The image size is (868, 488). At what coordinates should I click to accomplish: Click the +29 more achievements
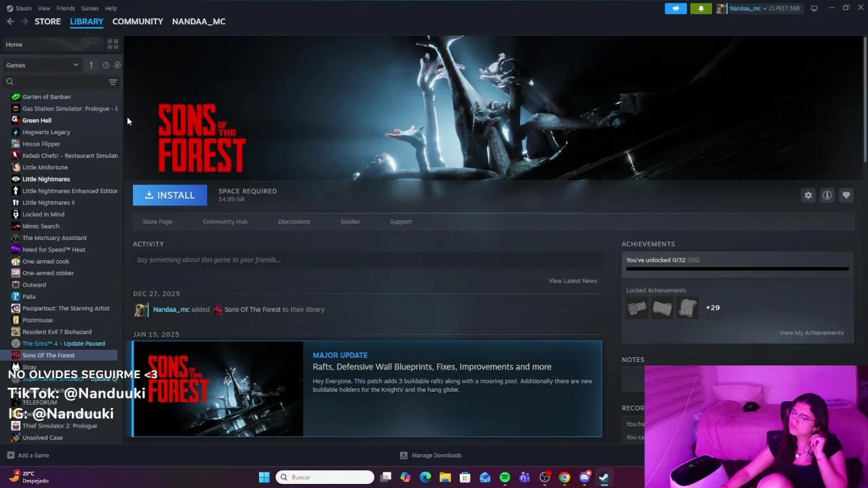[x=713, y=308]
